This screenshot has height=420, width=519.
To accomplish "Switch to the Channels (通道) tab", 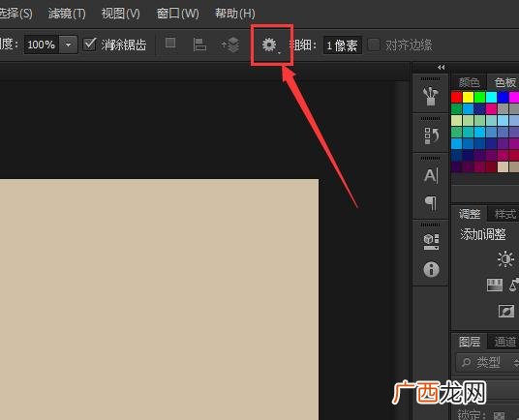I will pos(504,342).
